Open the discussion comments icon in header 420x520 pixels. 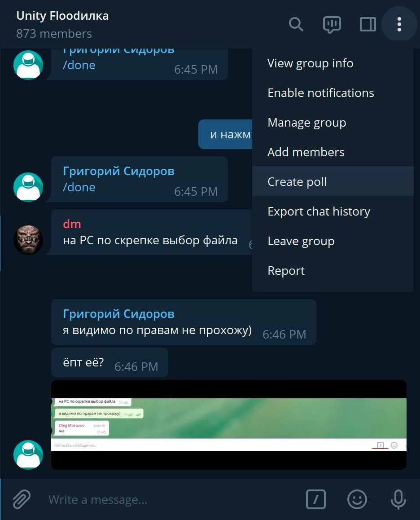[332, 25]
